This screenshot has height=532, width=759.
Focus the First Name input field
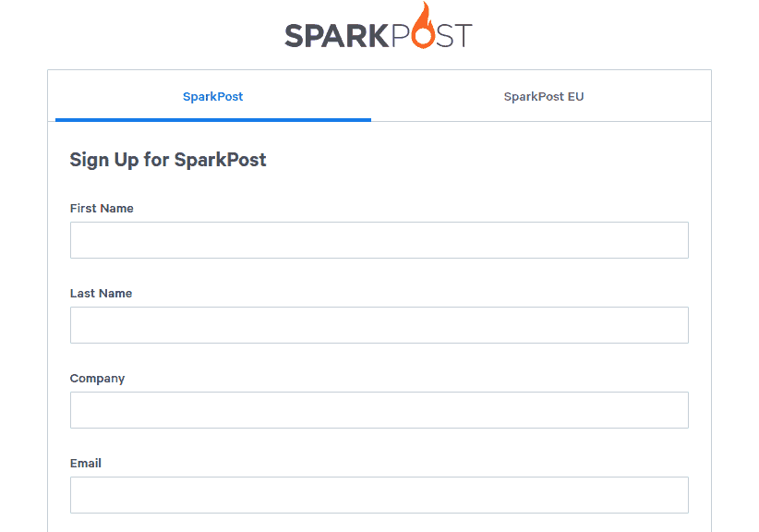379,240
